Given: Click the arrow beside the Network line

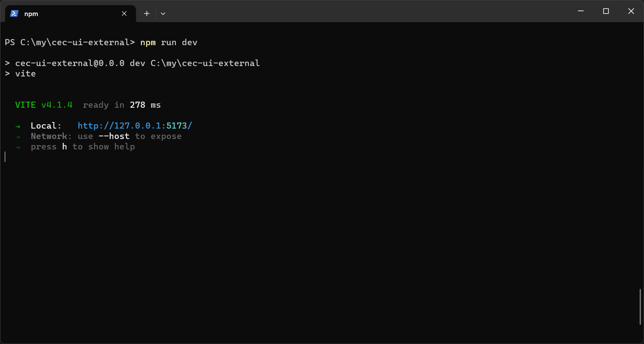Looking at the screenshot, I should 18,136.
